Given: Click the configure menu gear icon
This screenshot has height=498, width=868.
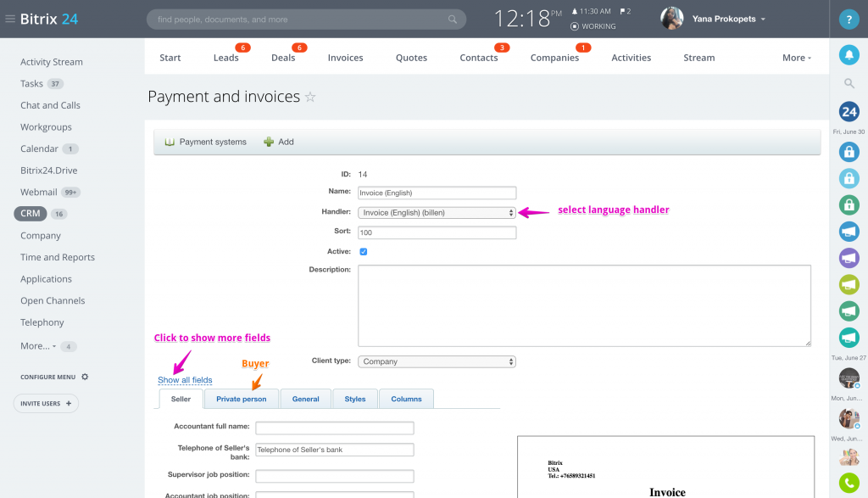Looking at the screenshot, I should tap(85, 377).
